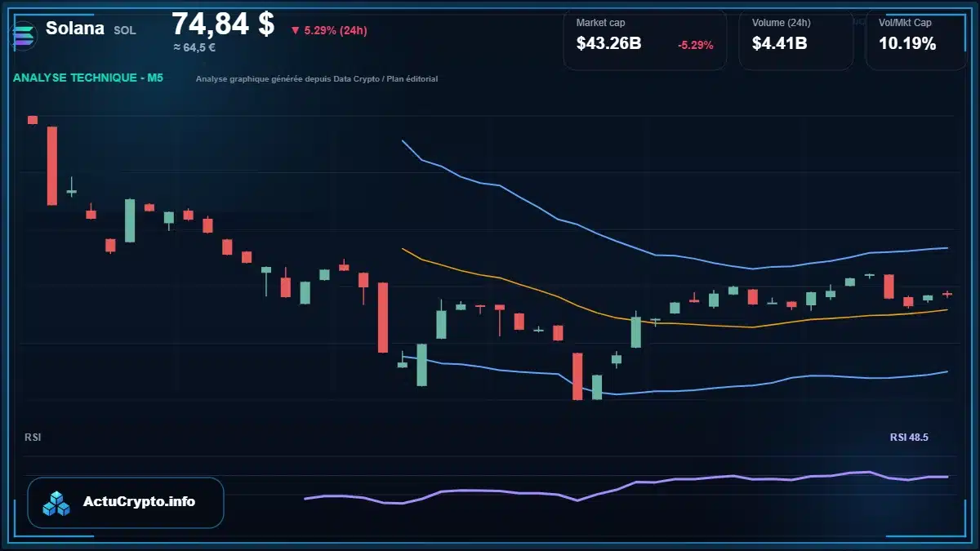Click the 10.19% ratio value
Viewport: 980px width, 551px height.
907,44
